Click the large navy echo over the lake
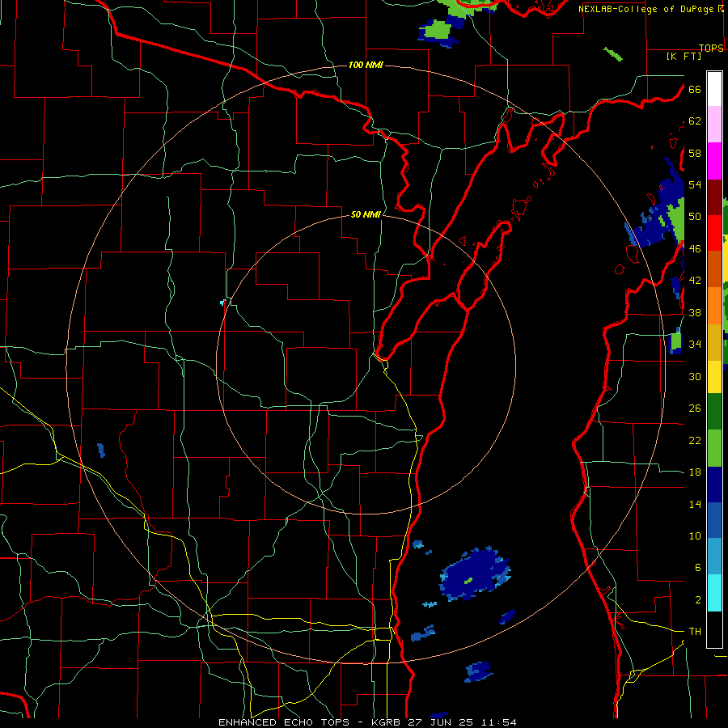This screenshot has width=728, height=728. 475,574
